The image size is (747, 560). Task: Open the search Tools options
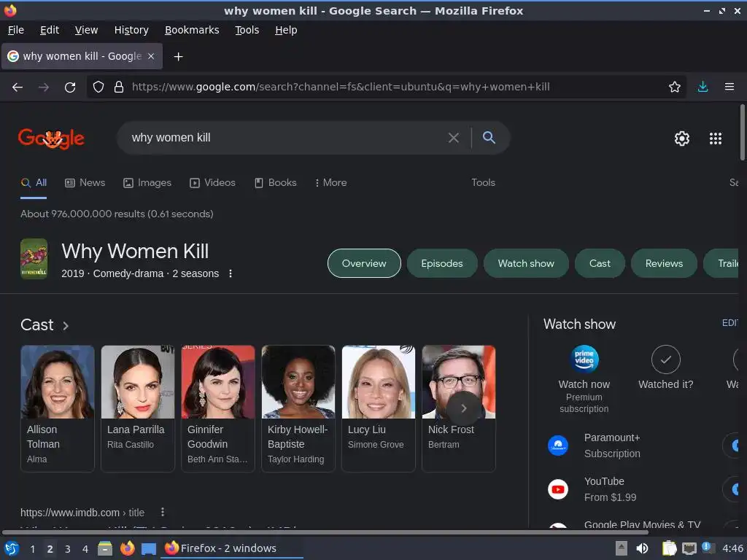tap(483, 183)
